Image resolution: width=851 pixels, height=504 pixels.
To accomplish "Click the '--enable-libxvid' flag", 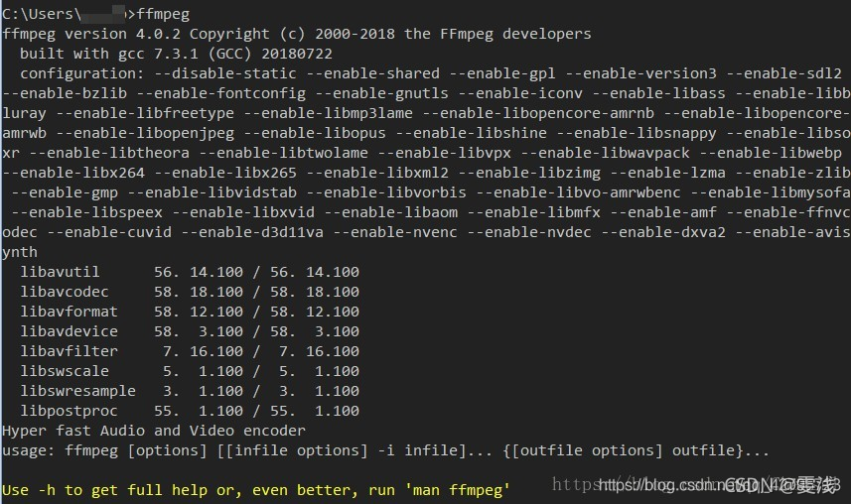I will [x=243, y=212].
